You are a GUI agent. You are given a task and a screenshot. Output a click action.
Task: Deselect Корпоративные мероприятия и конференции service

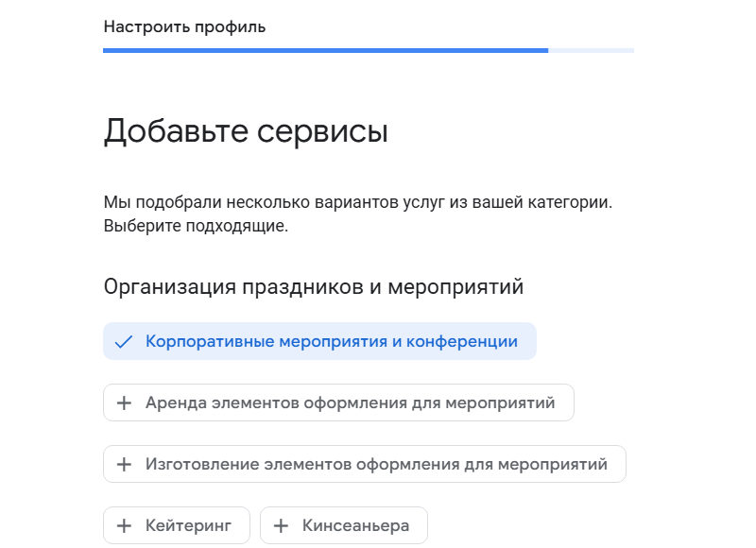pyautogui.click(x=319, y=341)
